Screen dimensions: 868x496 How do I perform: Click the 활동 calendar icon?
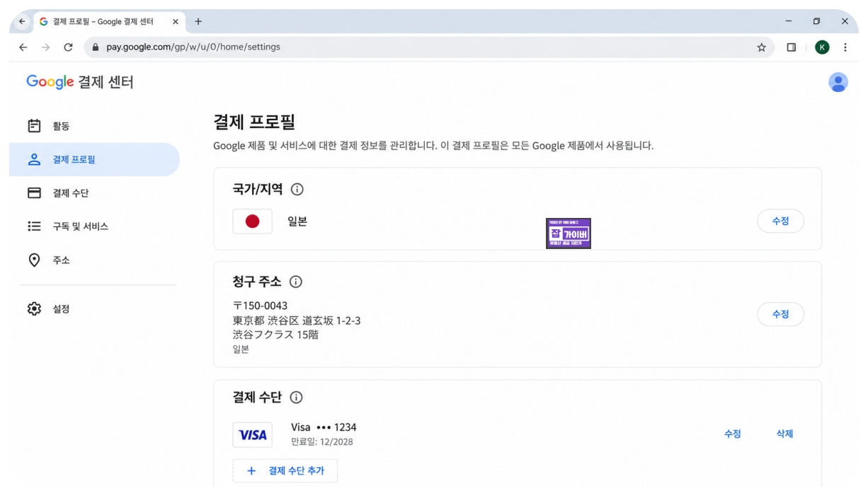[x=34, y=126]
